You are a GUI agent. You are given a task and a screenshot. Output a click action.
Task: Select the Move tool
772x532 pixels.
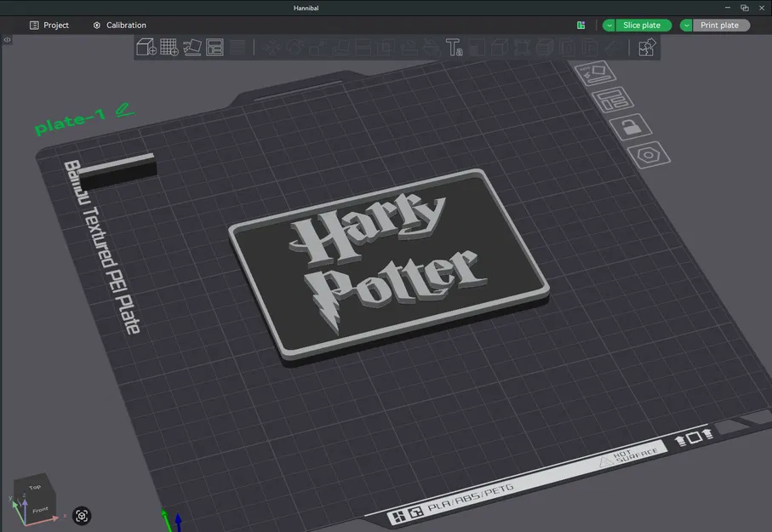tap(271, 47)
